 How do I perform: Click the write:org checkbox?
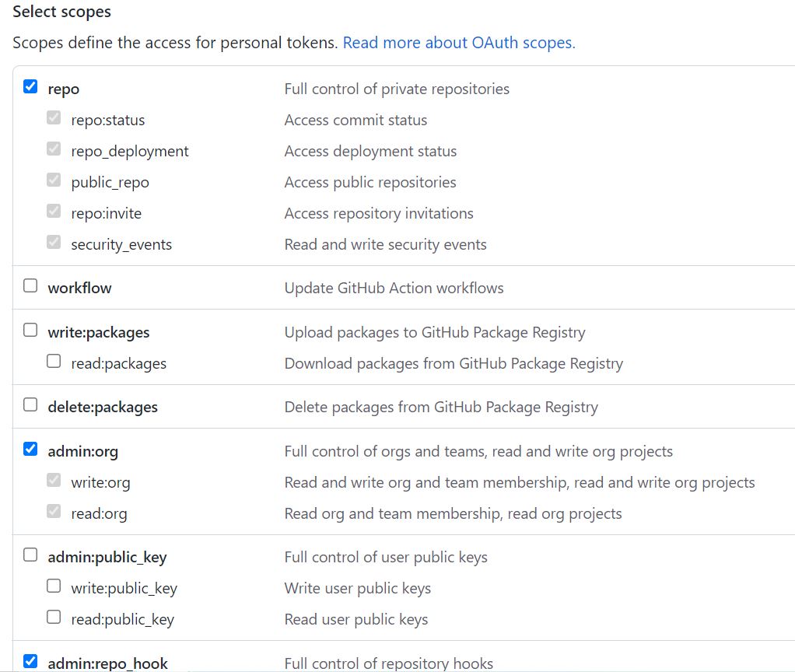[x=54, y=480]
